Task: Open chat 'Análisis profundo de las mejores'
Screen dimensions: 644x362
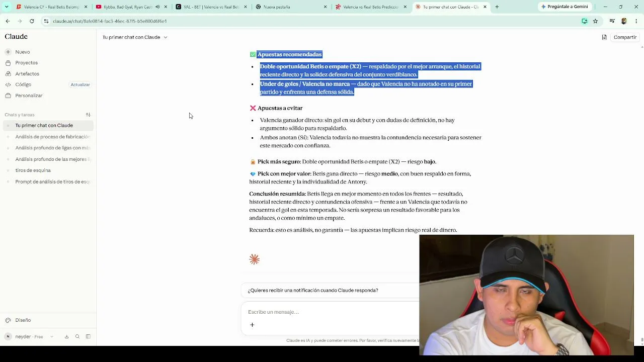Action: 48,159
